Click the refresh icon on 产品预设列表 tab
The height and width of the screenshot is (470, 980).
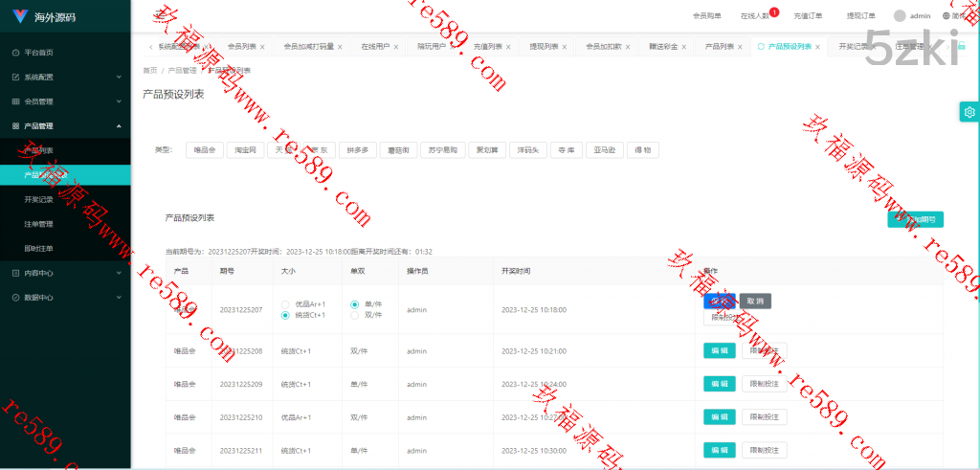click(761, 46)
